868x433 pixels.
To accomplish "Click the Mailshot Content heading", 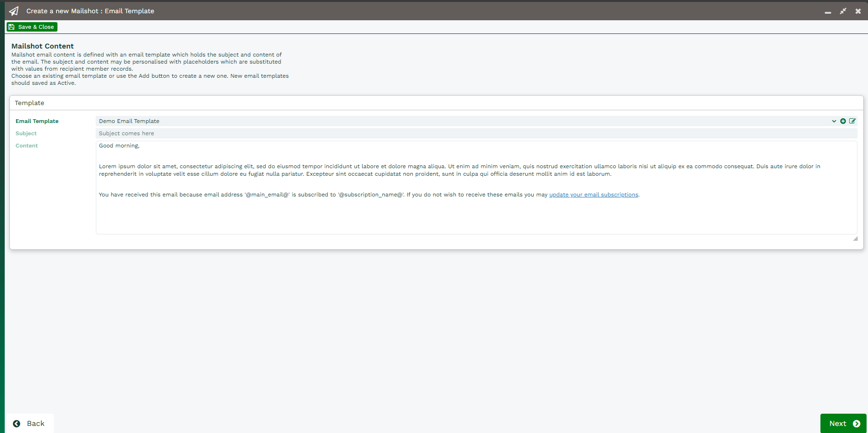I will click(x=42, y=46).
